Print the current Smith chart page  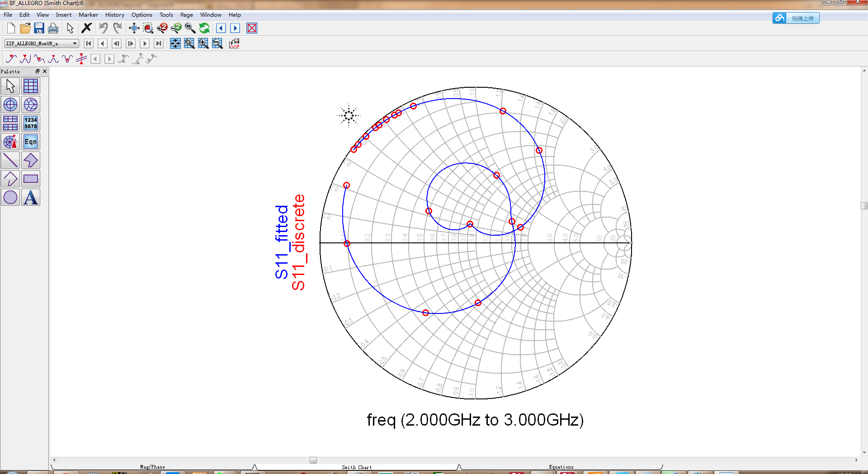pos(53,28)
